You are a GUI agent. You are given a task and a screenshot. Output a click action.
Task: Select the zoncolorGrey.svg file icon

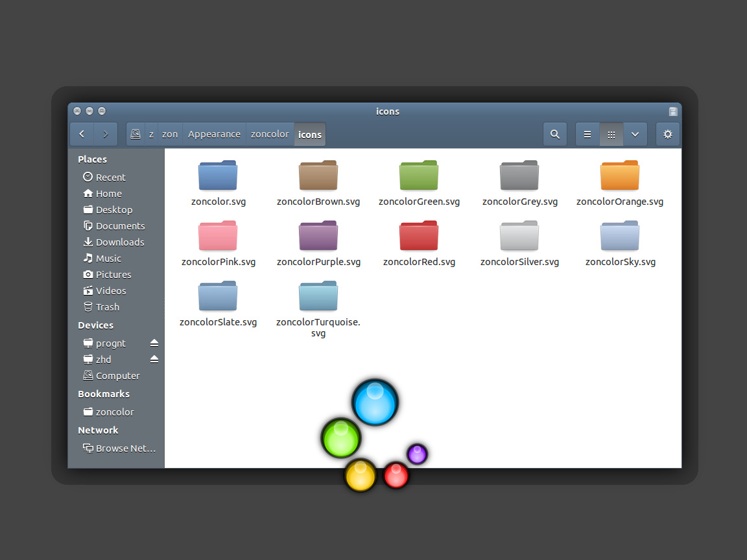[519, 175]
